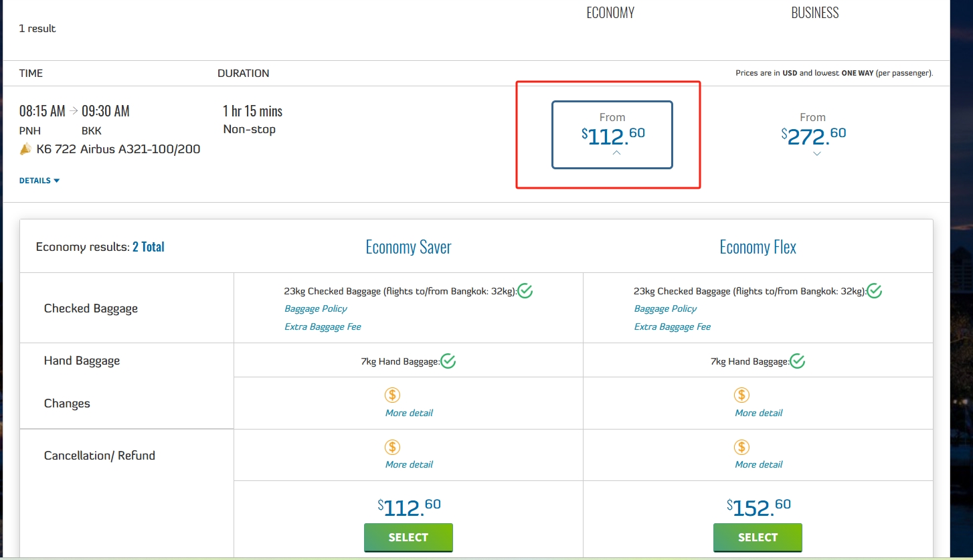
Task: Click dollar icon for Economy Flex cancellation
Action: pyautogui.click(x=742, y=447)
